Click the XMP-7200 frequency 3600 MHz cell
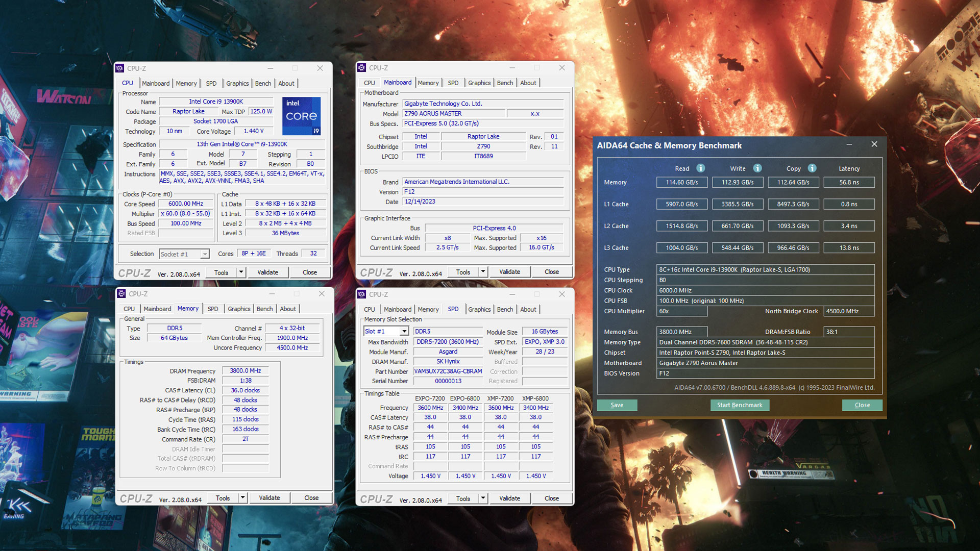Viewport: 980px width, 551px height. pyautogui.click(x=501, y=408)
